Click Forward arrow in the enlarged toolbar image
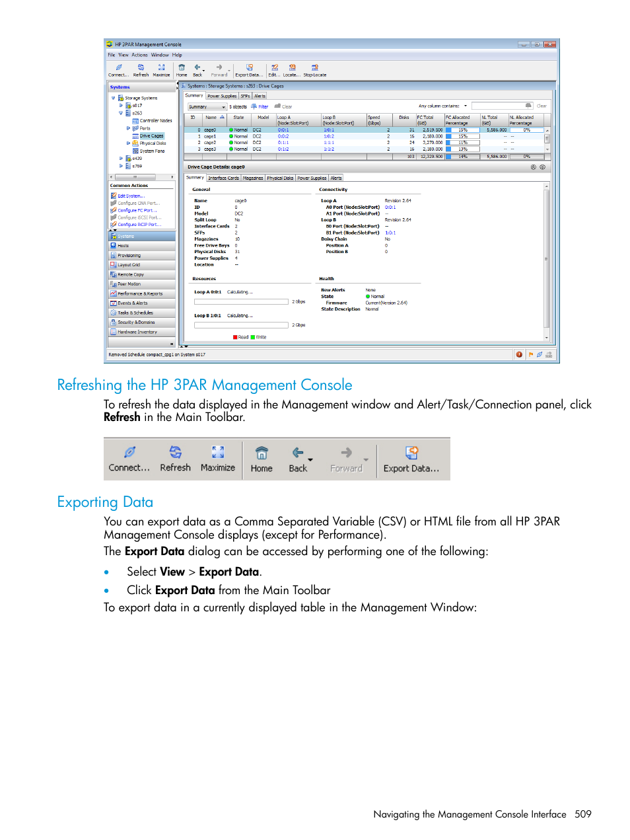This screenshot has width=630, height=840. point(346,453)
